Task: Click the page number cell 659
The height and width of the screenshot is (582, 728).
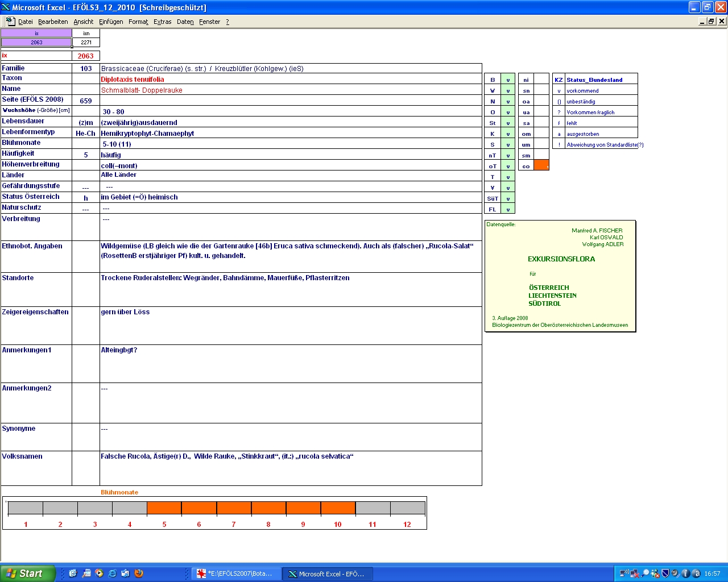Action: [x=86, y=101]
